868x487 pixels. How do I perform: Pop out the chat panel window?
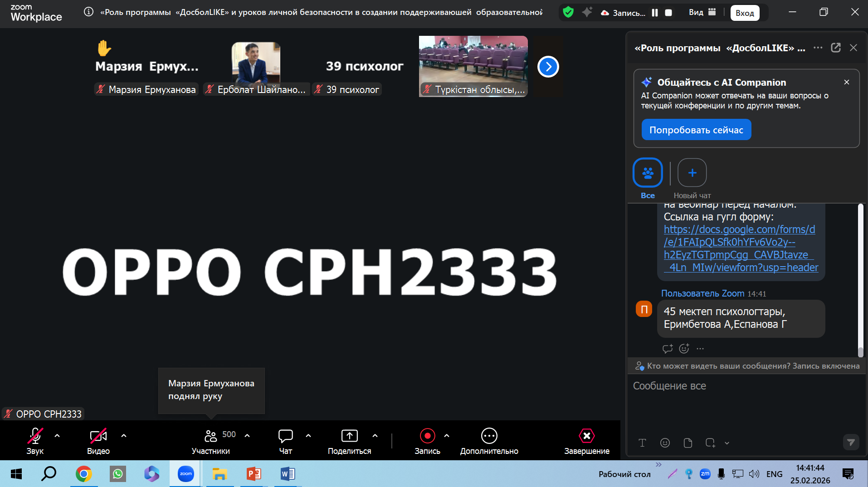click(835, 48)
